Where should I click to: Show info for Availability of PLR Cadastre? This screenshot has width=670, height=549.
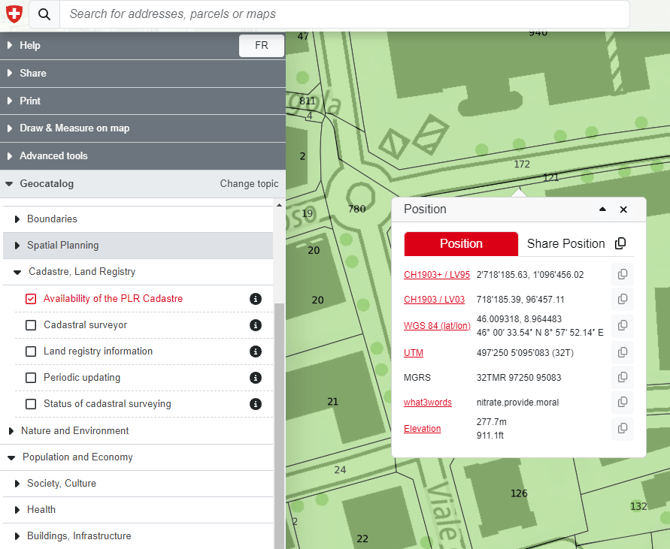point(255,299)
